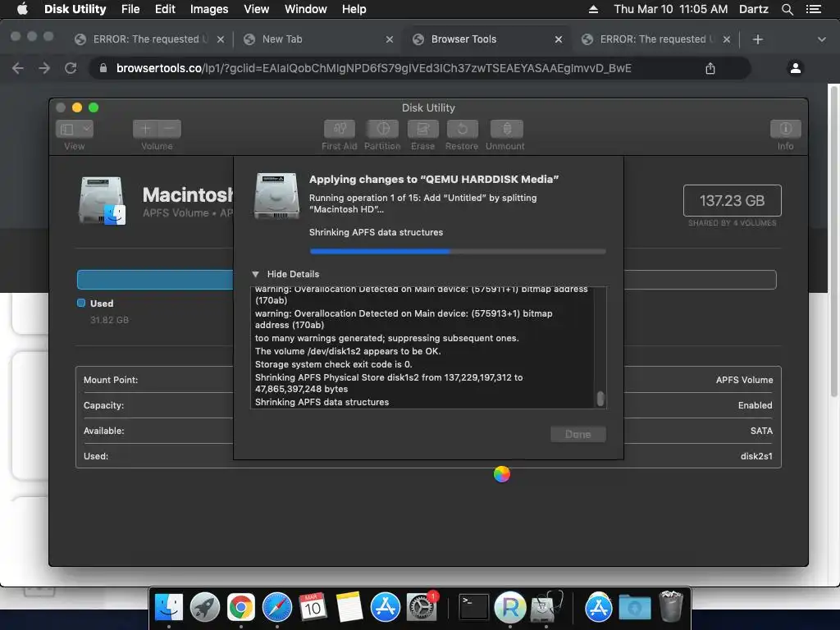Click the 'Mount Point:' row label

pyautogui.click(x=111, y=380)
